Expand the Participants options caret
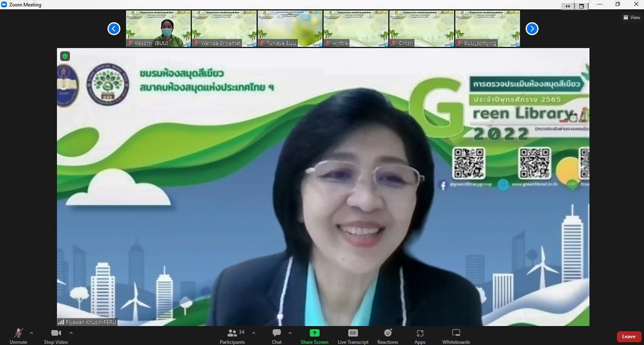This screenshot has height=345, width=644. pyautogui.click(x=254, y=333)
